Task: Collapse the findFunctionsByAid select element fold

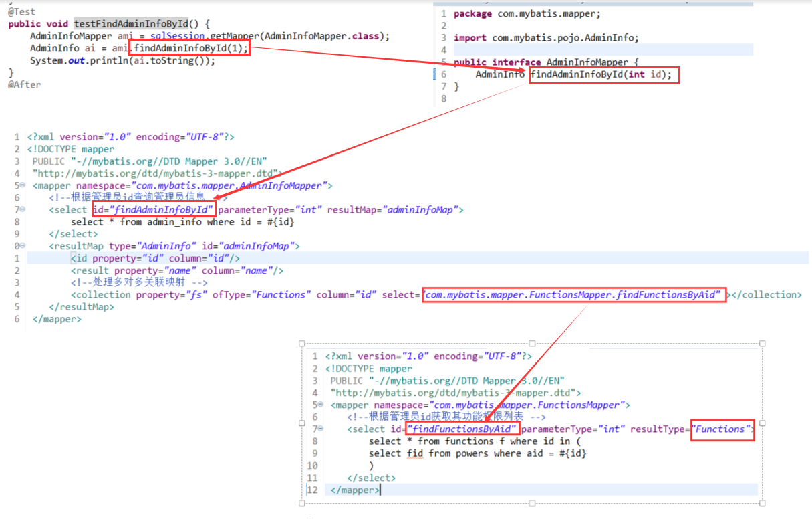Action: (x=321, y=429)
